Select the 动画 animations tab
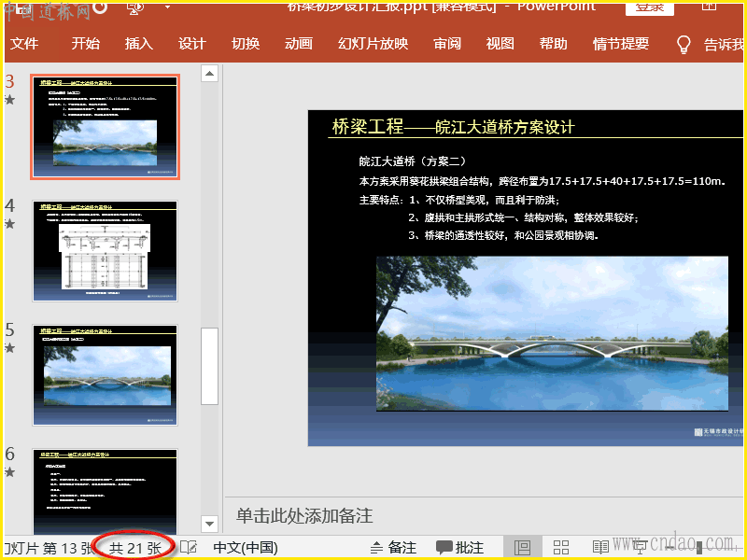Viewport: 747px width, 560px height. (x=299, y=44)
